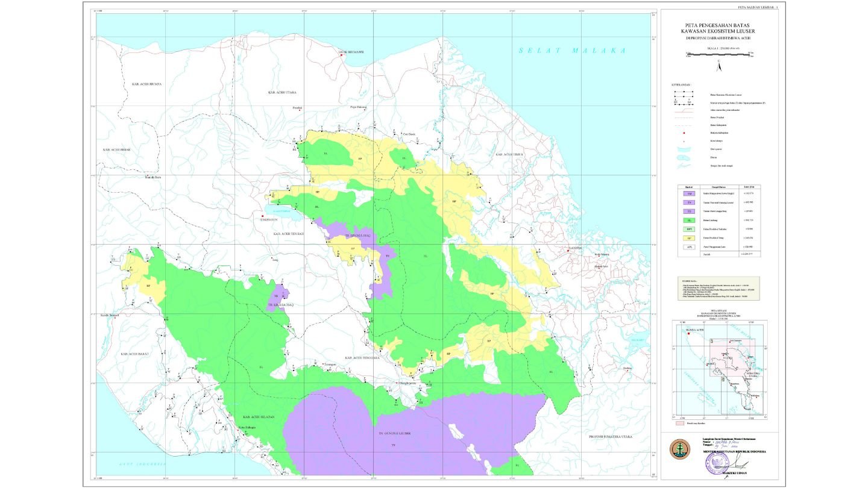Screen dimensions: 868x488
Task: Click the round ministry stamp seal
Action: click(x=717, y=463)
